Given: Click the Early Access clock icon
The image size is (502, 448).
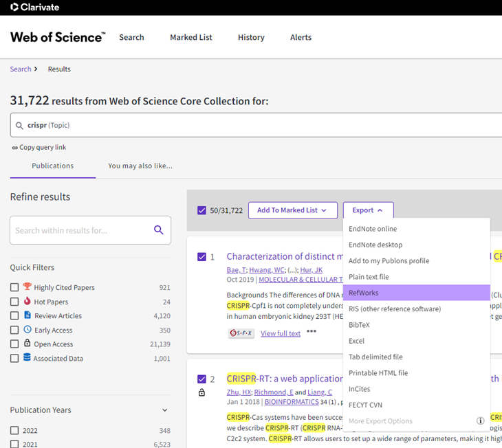Looking at the screenshot, I should (28, 329).
